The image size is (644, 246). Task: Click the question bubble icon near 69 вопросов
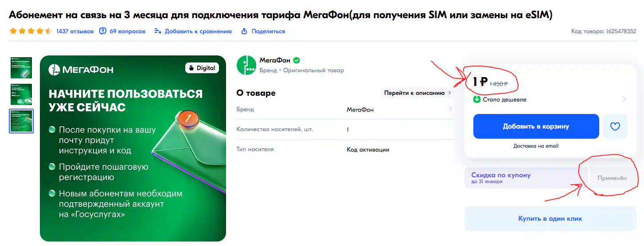tap(103, 31)
